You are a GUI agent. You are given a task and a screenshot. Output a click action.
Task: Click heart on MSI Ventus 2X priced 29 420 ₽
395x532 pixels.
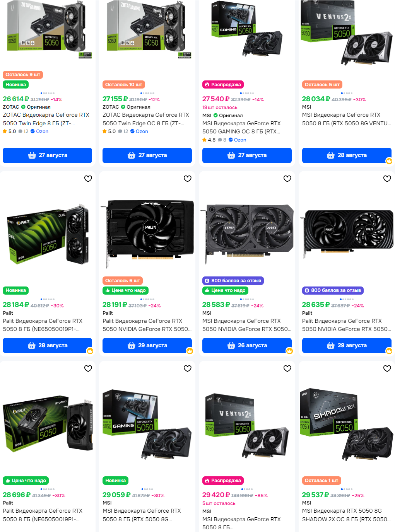(287, 368)
